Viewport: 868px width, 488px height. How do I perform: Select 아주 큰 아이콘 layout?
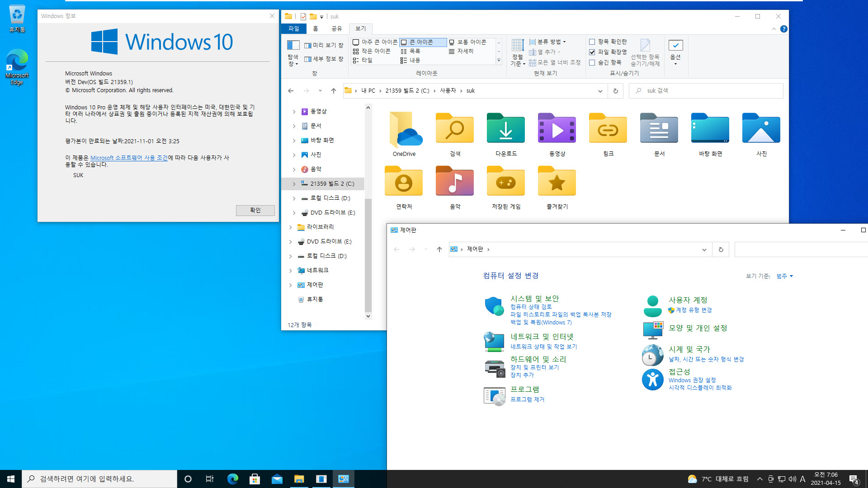tap(375, 42)
